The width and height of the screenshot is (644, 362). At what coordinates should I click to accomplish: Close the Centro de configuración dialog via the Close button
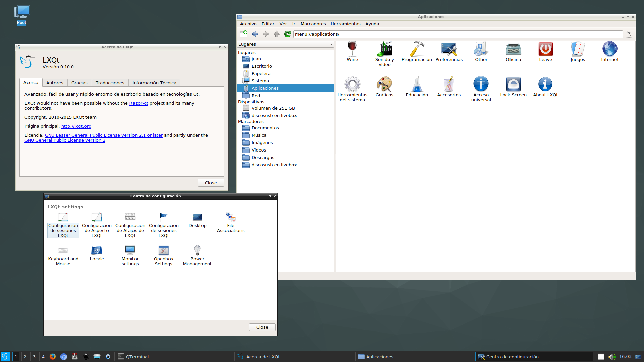[x=262, y=327]
